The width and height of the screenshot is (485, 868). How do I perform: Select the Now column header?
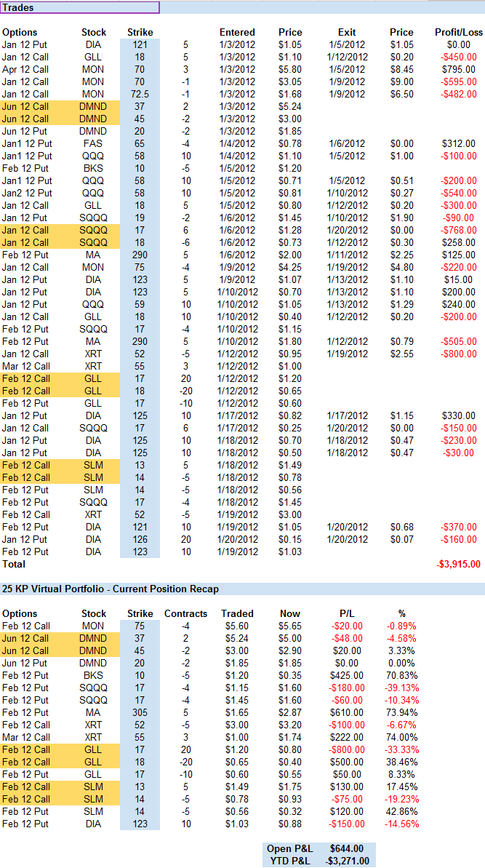click(x=290, y=613)
